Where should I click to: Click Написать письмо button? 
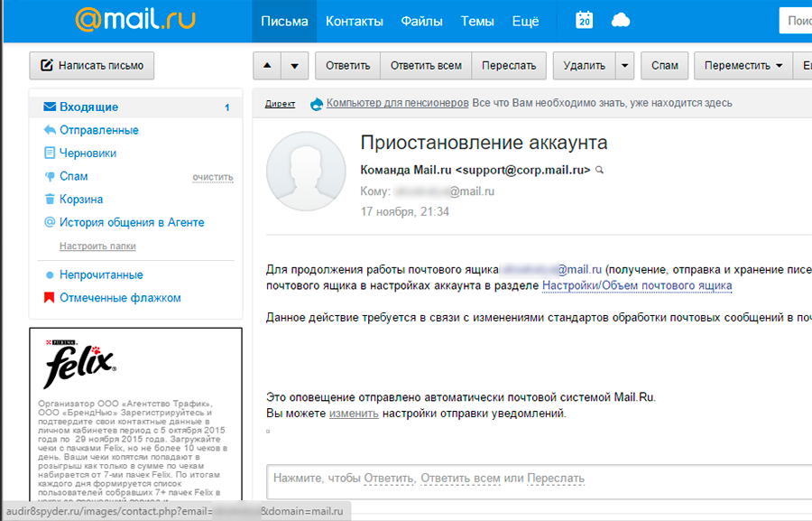click(92, 65)
